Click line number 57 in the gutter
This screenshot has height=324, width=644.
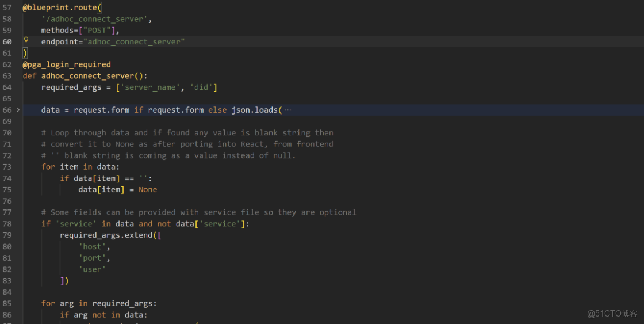coord(7,7)
